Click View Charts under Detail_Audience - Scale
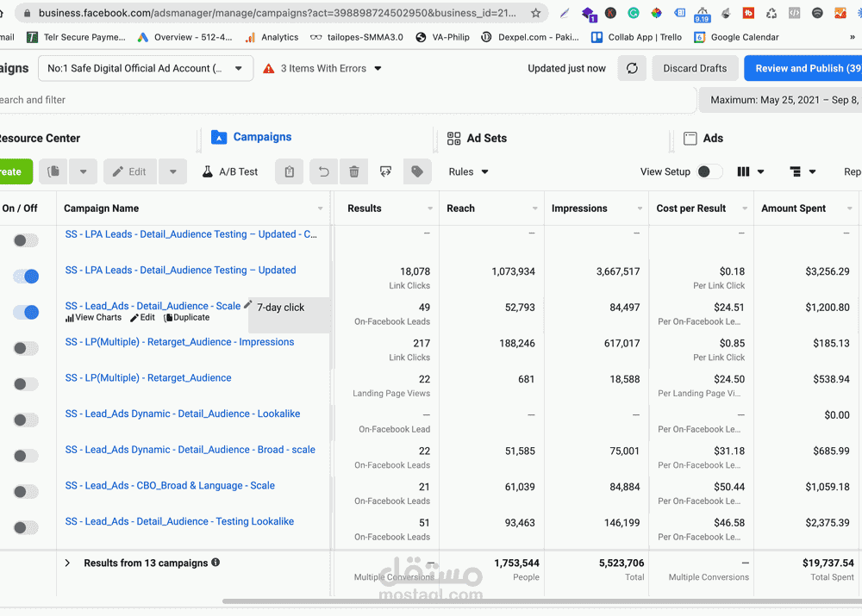This screenshot has height=616, width=862. (x=93, y=318)
